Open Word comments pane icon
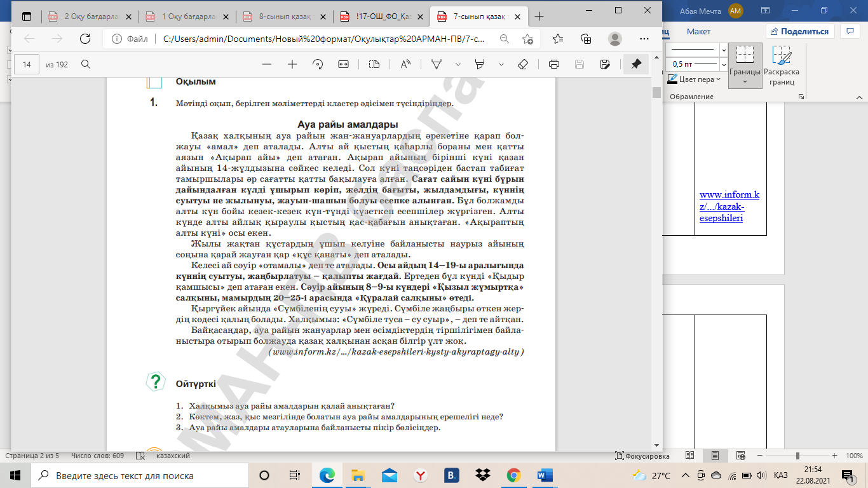 (x=850, y=31)
